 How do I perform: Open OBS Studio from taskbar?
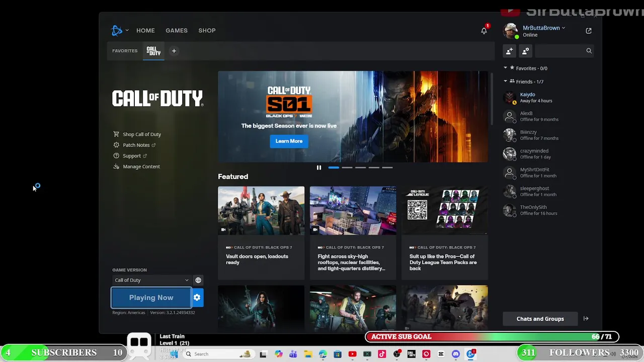pyautogui.click(x=396, y=354)
